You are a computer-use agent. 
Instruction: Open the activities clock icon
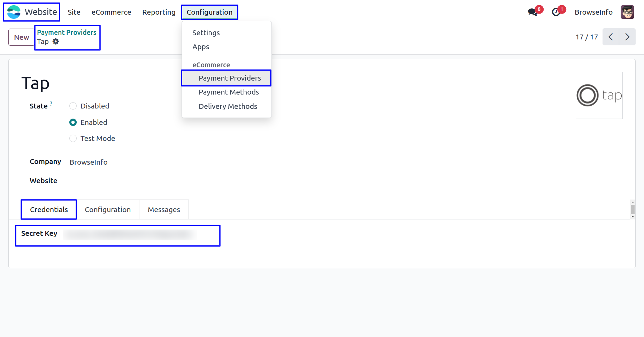pyautogui.click(x=556, y=12)
